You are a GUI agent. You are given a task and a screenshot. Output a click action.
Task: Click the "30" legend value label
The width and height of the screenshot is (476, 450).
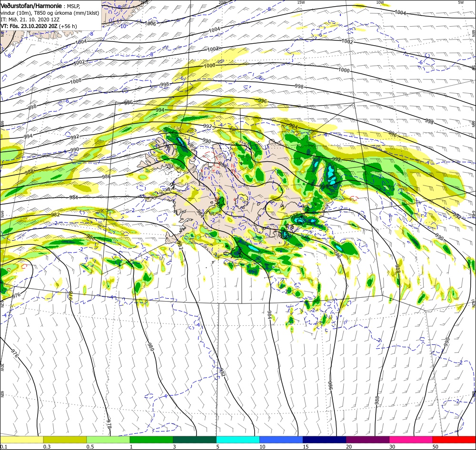(x=393, y=446)
